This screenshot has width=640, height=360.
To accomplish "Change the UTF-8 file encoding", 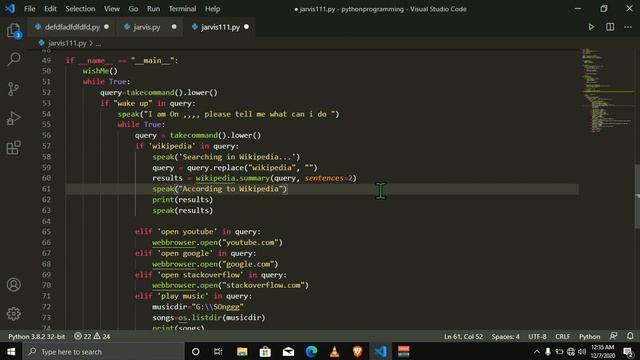I will [x=537, y=336].
